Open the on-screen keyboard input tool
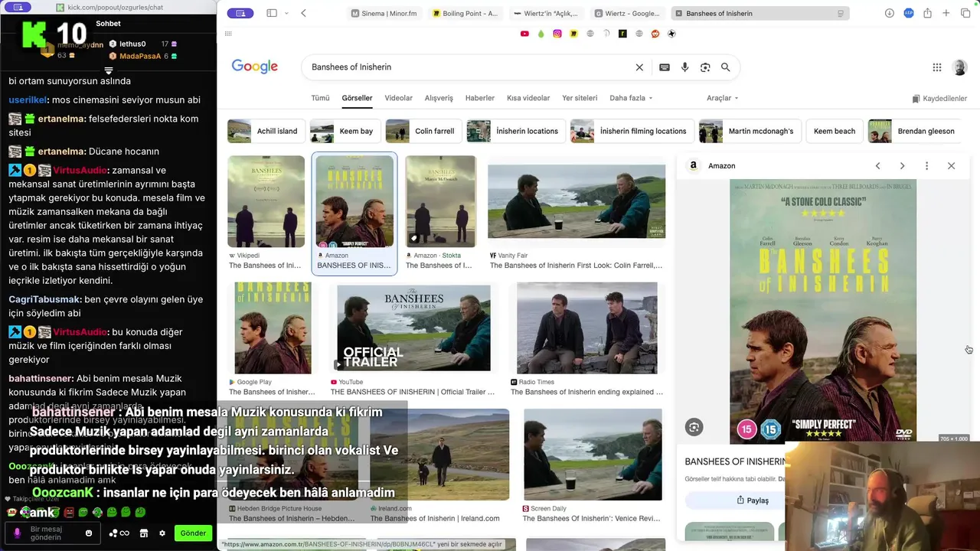 point(665,67)
